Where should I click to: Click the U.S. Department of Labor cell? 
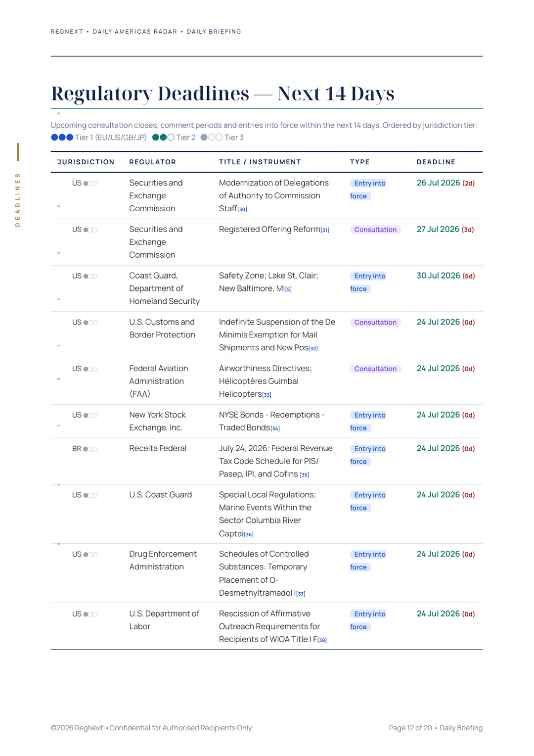(164, 620)
